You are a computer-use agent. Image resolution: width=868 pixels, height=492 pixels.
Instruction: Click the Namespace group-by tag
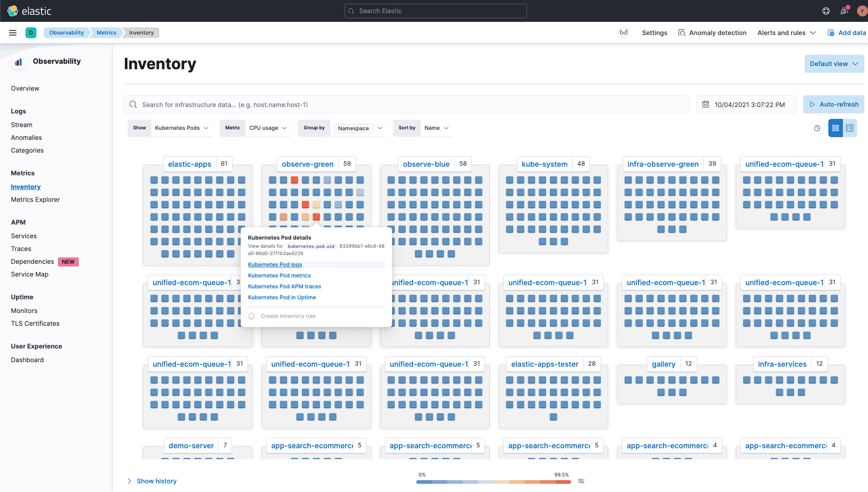click(354, 128)
